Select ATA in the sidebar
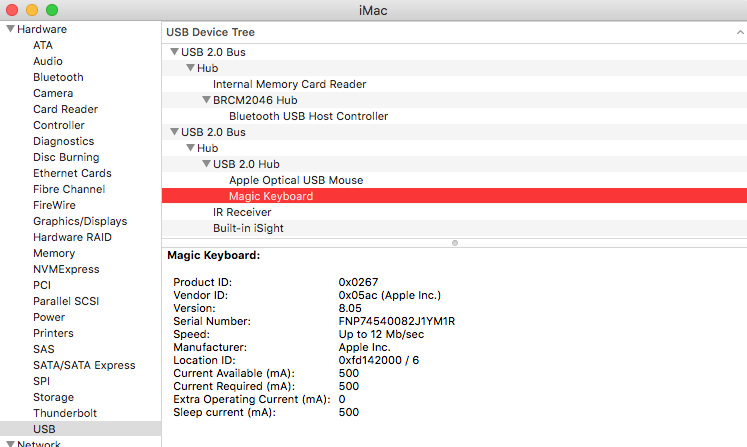Screen dimensions: 747x447 click(43, 45)
